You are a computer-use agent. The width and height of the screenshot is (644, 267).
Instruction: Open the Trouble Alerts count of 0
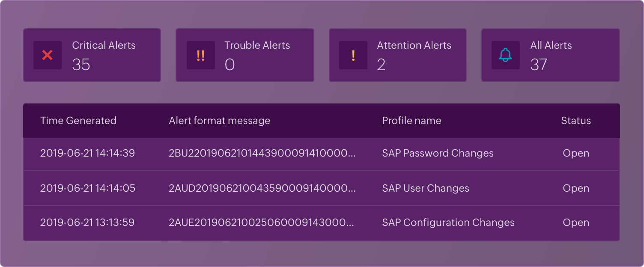230,65
